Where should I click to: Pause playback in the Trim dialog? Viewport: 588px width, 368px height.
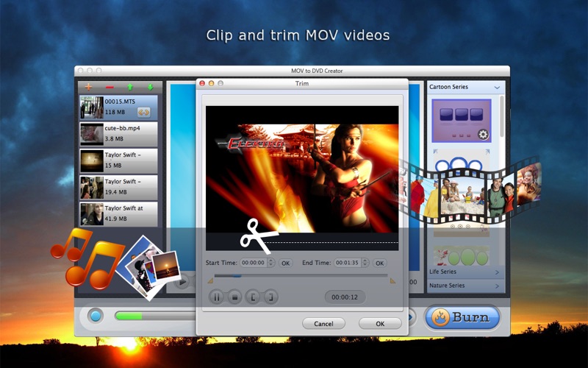click(x=216, y=297)
